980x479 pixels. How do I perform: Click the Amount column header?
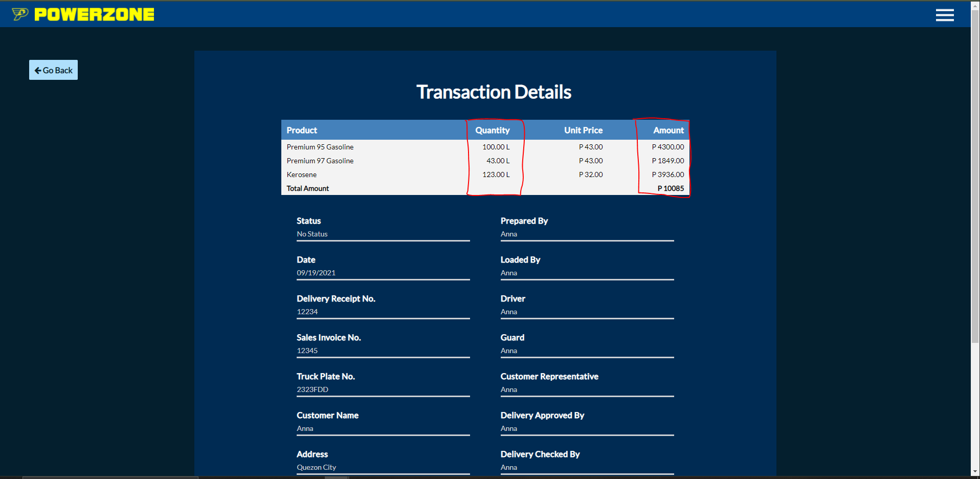668,130
